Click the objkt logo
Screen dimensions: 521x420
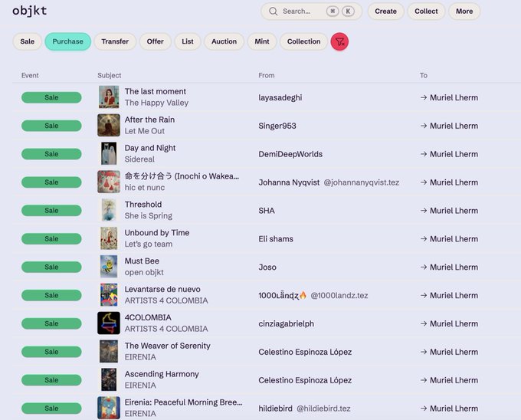[x=30, y=11]
